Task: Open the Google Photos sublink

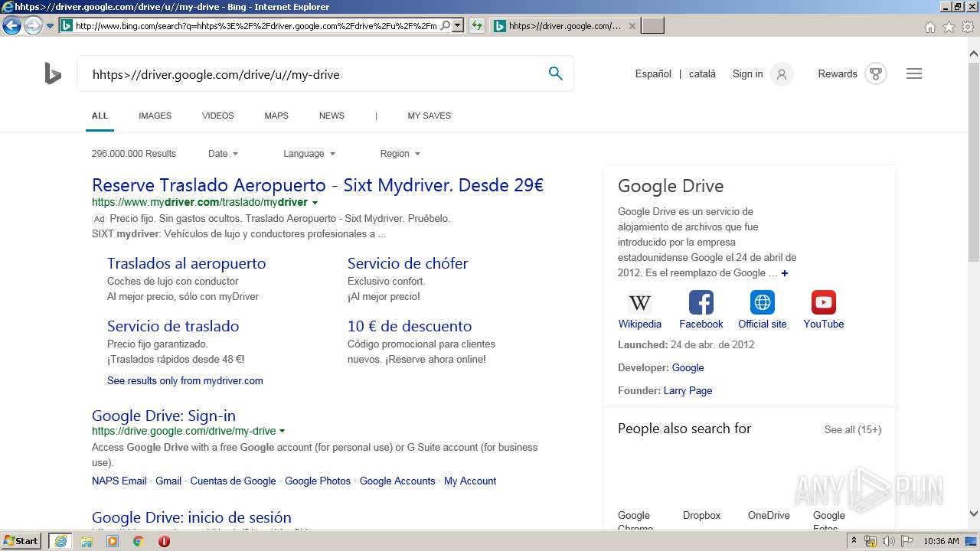Action: pos(318,481)
